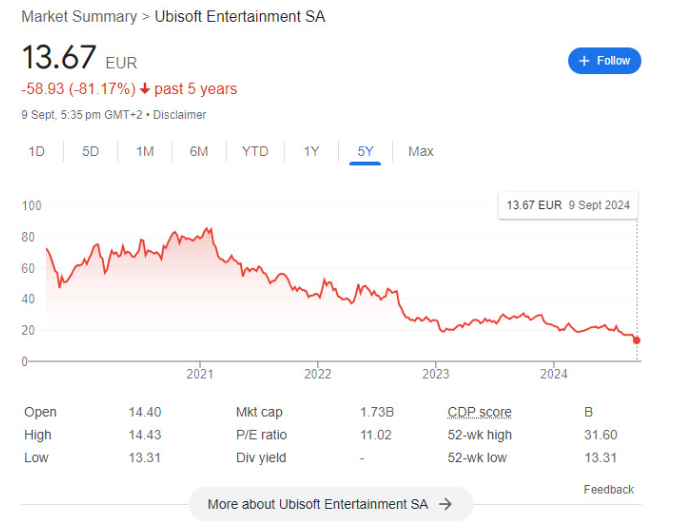This screenshot has height=530, width=673.
Task: Click the Market Summary breadcrumb
Action: (x=78, y=17)
